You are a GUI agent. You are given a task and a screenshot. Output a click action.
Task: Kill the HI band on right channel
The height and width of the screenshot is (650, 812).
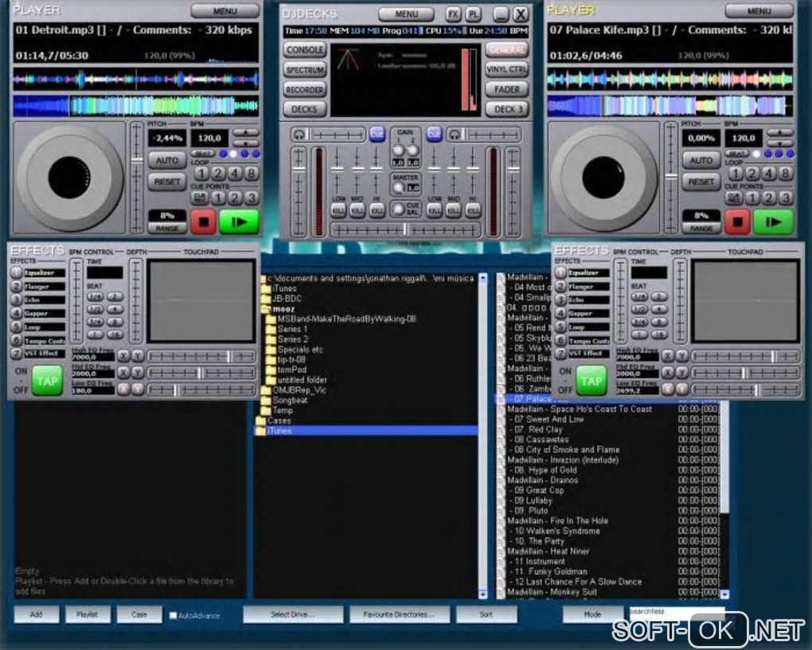473,210
